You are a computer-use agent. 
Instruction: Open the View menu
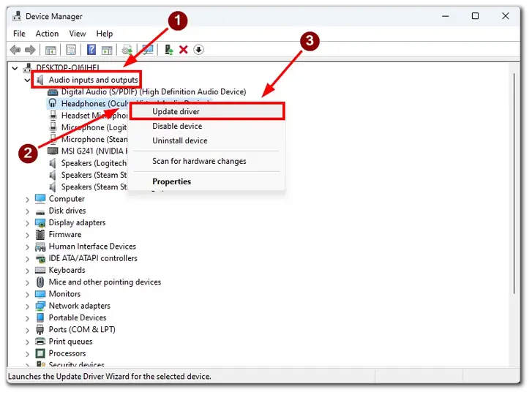[78, 34]
